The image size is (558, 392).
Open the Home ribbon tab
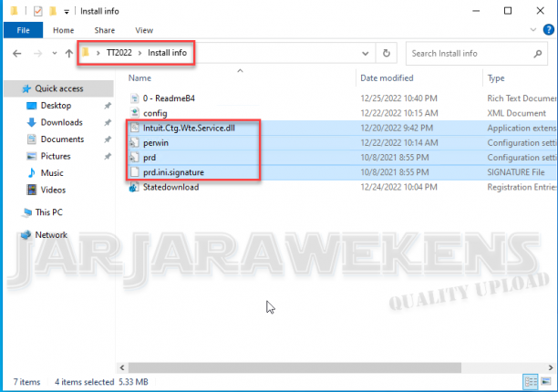63,30
